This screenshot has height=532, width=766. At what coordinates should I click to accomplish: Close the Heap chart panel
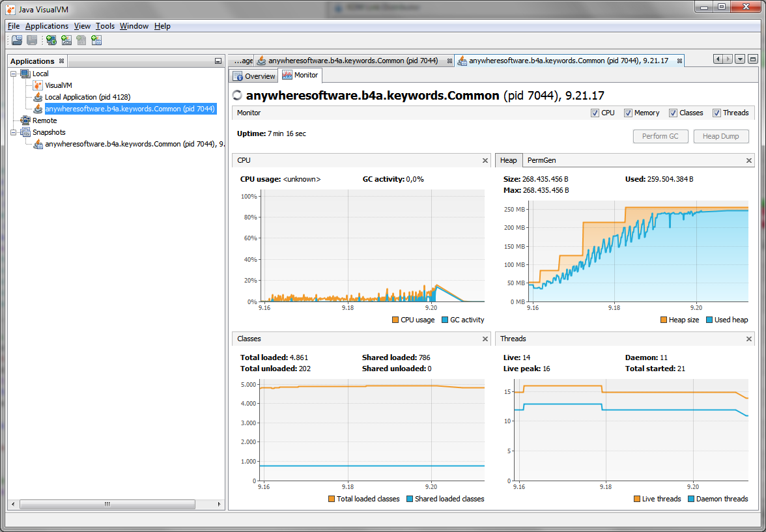(749, 160)
